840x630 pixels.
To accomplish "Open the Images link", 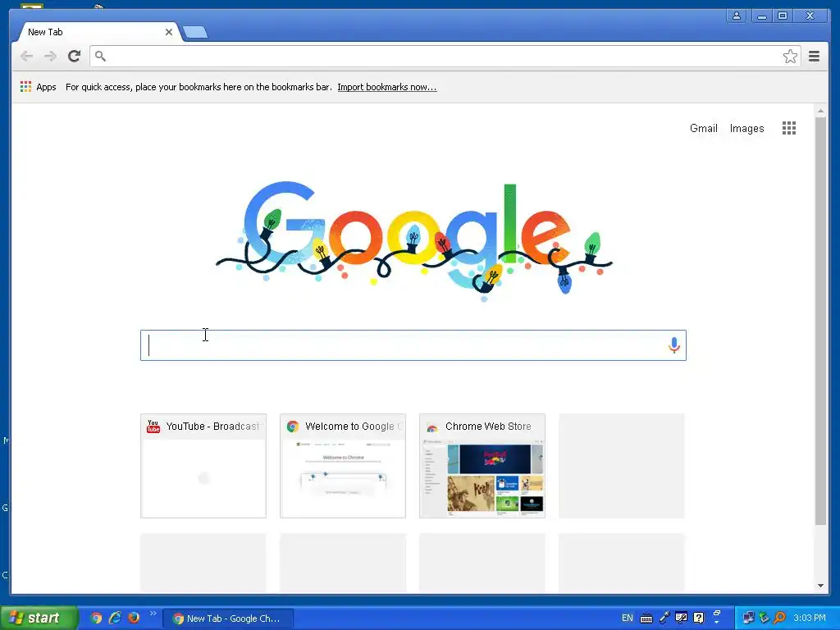I will 746,128.
